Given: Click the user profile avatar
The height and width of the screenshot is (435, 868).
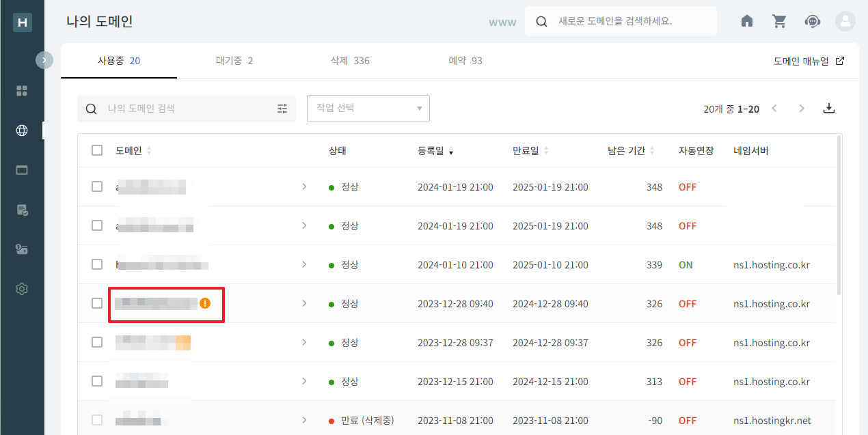Looking at the screenshot, I should [x=845, y=21].
